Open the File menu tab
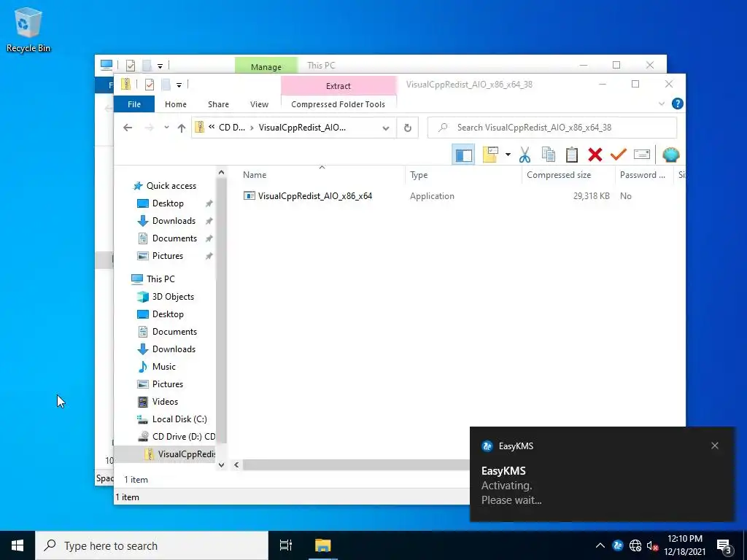 click(134, 104)
